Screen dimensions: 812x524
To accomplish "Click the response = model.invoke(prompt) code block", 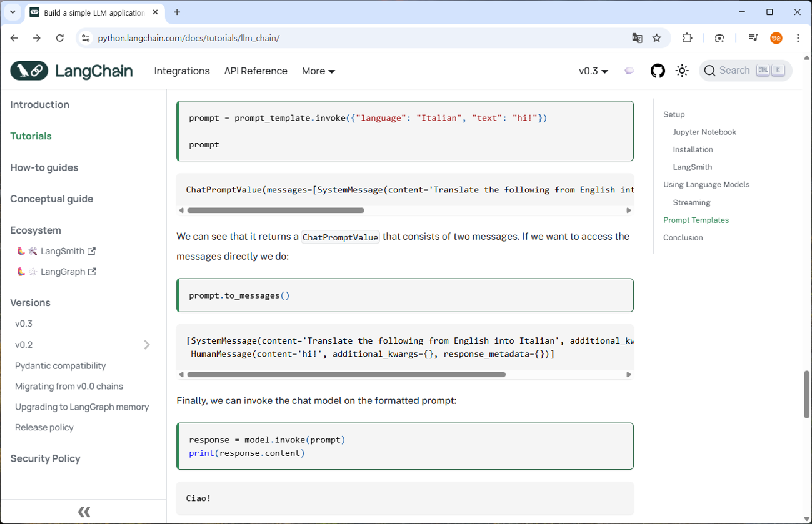I will point(405,446).
